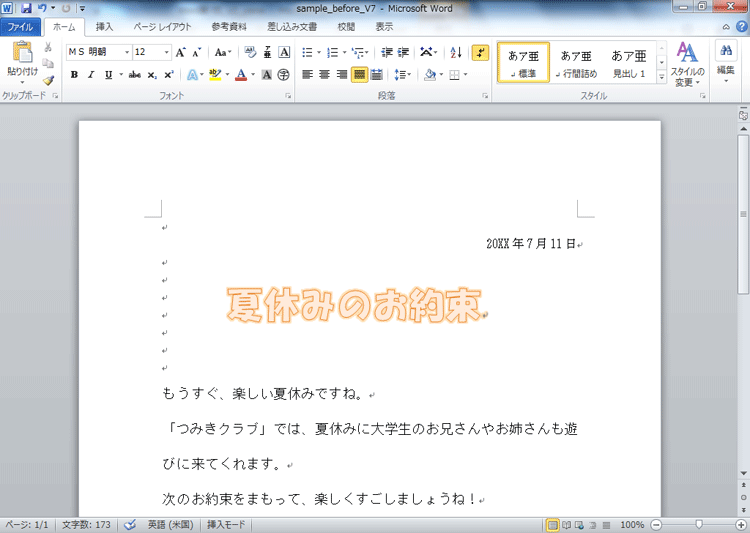The image size is (750, 533).
Task: Click the character border icon
Action: click(x=284, y=52)
